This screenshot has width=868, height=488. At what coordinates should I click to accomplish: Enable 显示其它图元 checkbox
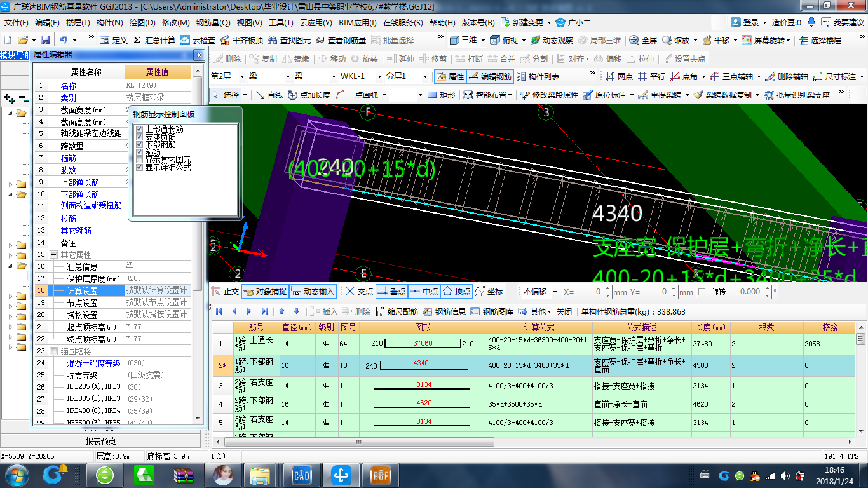[x=139, y=160]
